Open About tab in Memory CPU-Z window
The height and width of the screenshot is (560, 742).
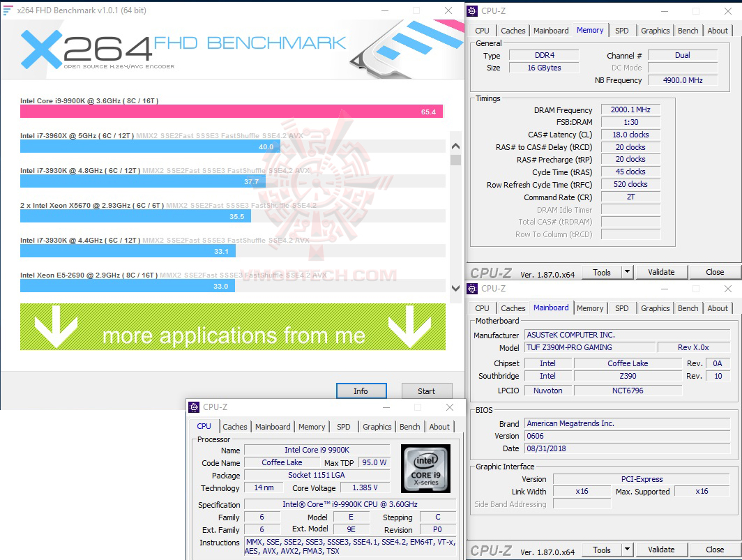[718, 31]
